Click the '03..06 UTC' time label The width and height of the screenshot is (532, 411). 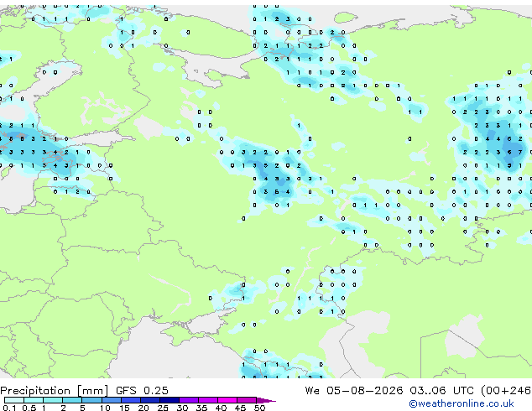[441, 391]
